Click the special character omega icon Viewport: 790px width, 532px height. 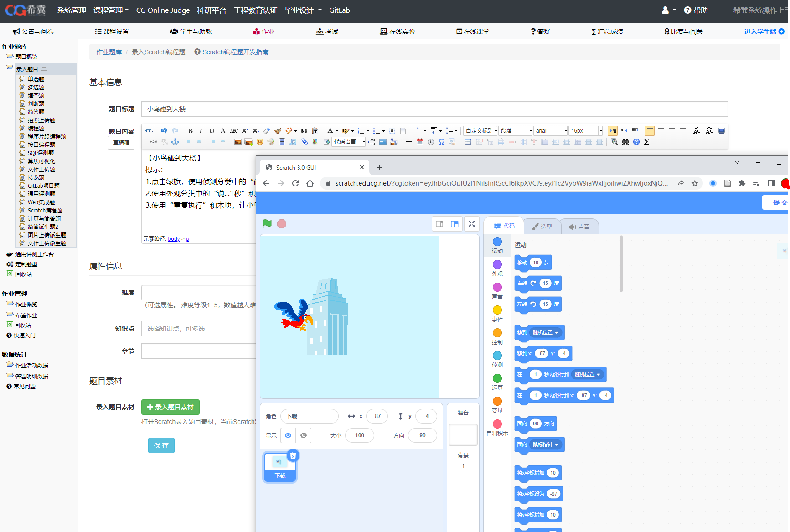coord(442,142)
